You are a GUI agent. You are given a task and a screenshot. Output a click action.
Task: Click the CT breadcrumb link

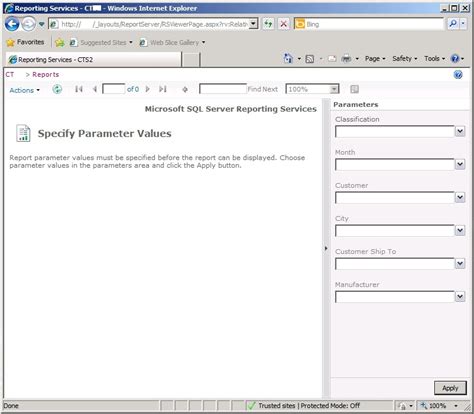[10, 74]
